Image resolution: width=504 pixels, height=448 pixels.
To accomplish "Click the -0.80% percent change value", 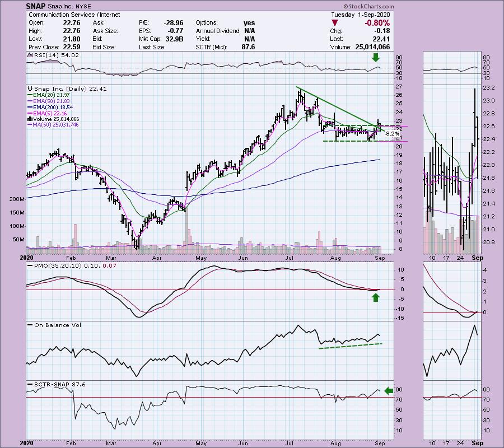I will (x=377, y=23).
